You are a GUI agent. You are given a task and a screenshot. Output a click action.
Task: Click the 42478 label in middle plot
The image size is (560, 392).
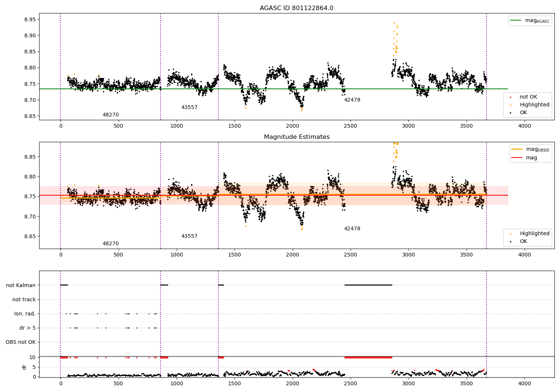pyautogui.click(x=352, y=229)
